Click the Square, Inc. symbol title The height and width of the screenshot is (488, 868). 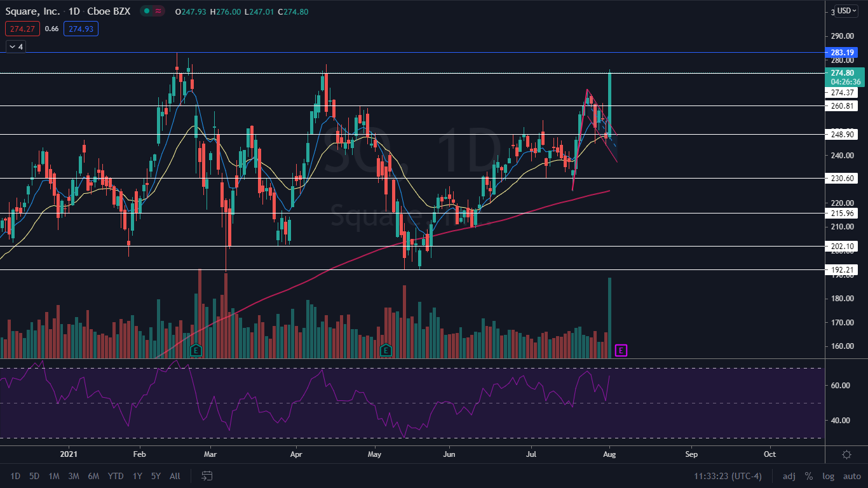point(32,11)
